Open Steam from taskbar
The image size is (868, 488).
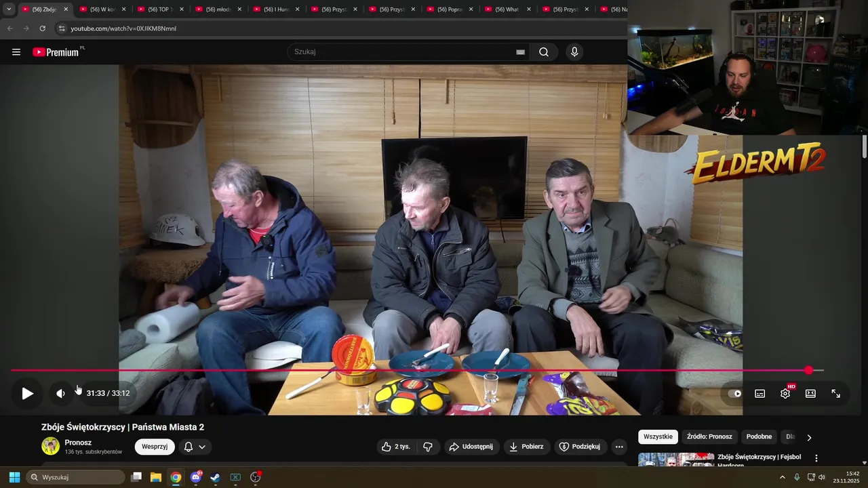(215, 477)
